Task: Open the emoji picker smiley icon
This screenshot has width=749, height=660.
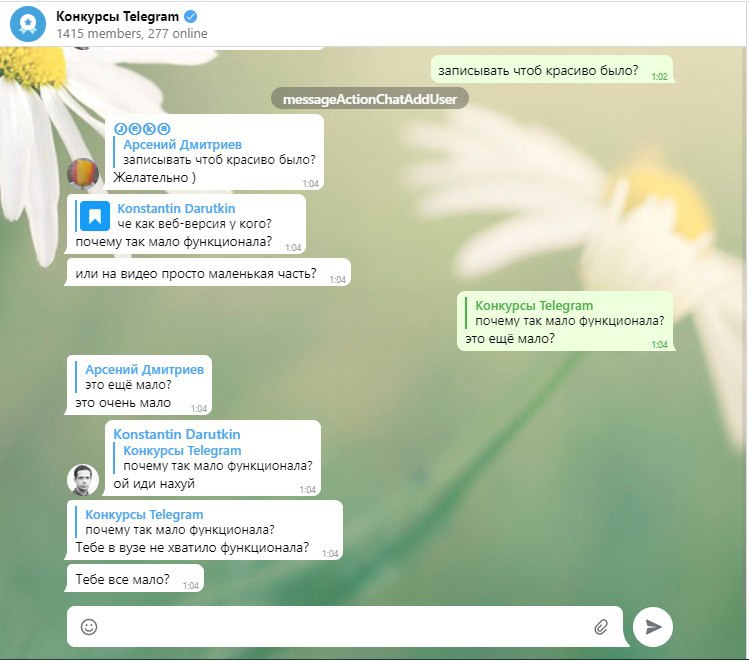Action: point(89,627)
